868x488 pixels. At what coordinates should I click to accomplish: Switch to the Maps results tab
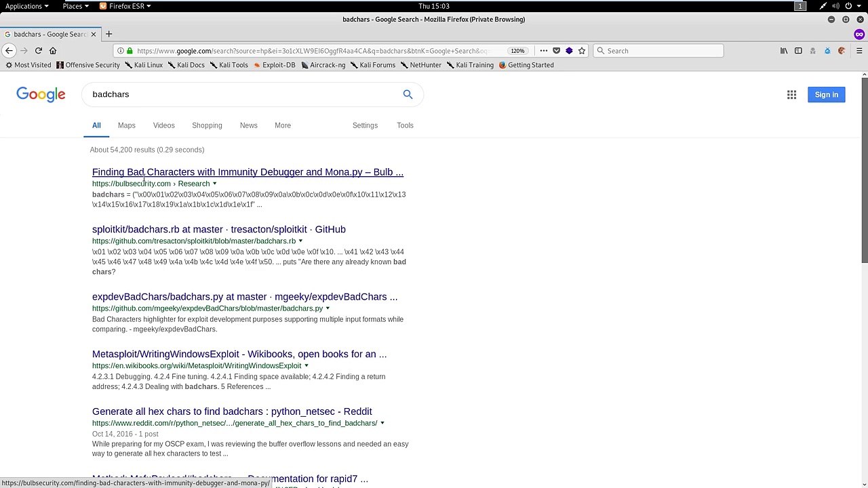tap(126, 125)
